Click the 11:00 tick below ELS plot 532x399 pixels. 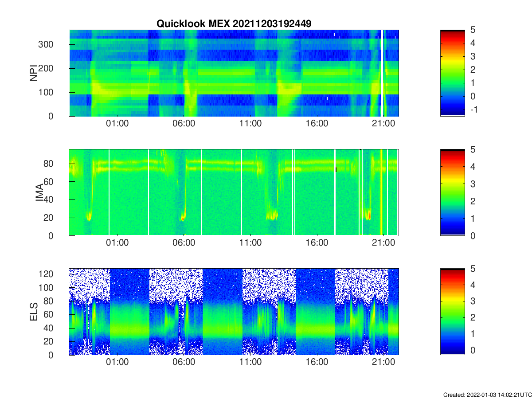[250, 362]
